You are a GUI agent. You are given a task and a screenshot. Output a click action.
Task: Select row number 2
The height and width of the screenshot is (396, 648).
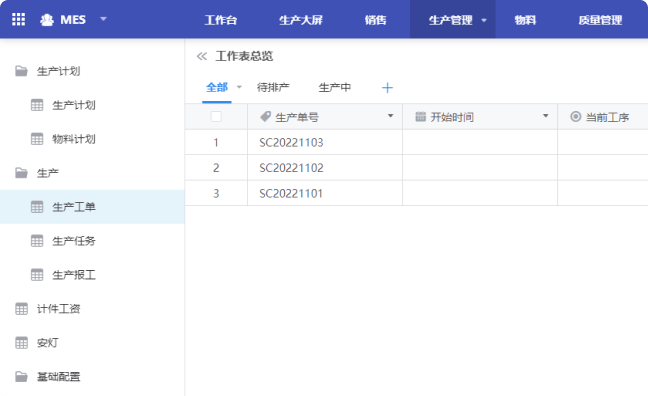(x=216, y=168)
